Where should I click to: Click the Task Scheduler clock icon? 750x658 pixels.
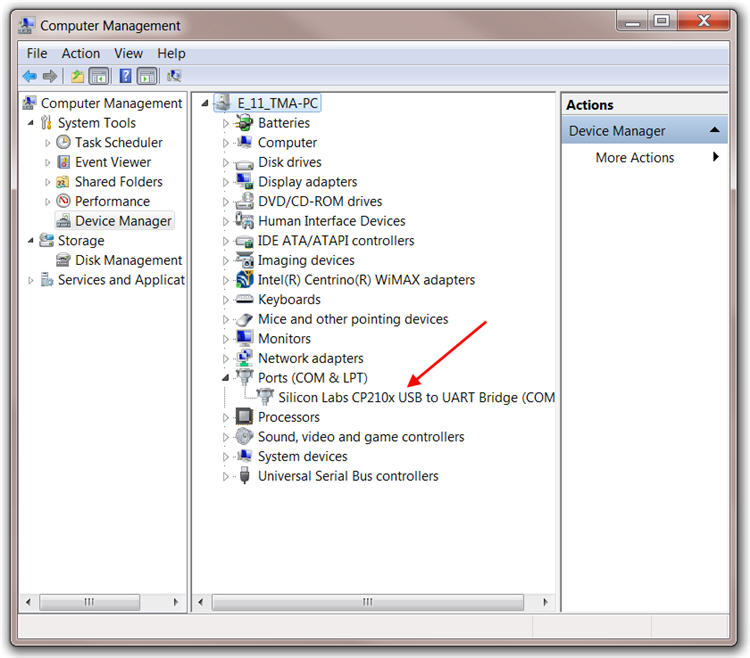click(x=63, y=142)
